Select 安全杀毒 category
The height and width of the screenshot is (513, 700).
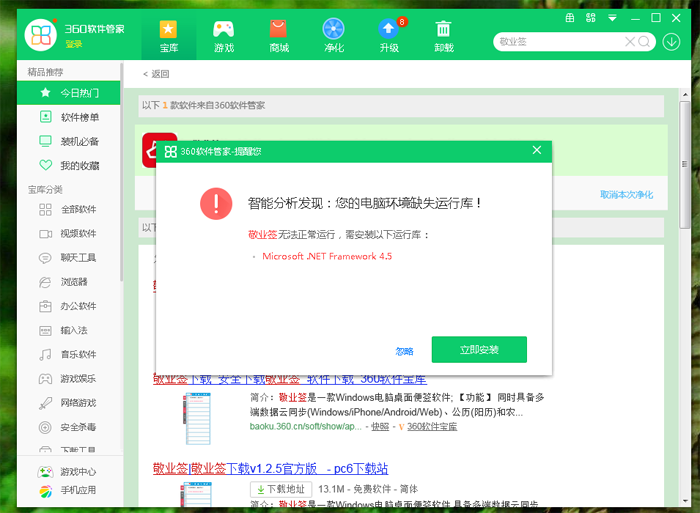(69, 427)
